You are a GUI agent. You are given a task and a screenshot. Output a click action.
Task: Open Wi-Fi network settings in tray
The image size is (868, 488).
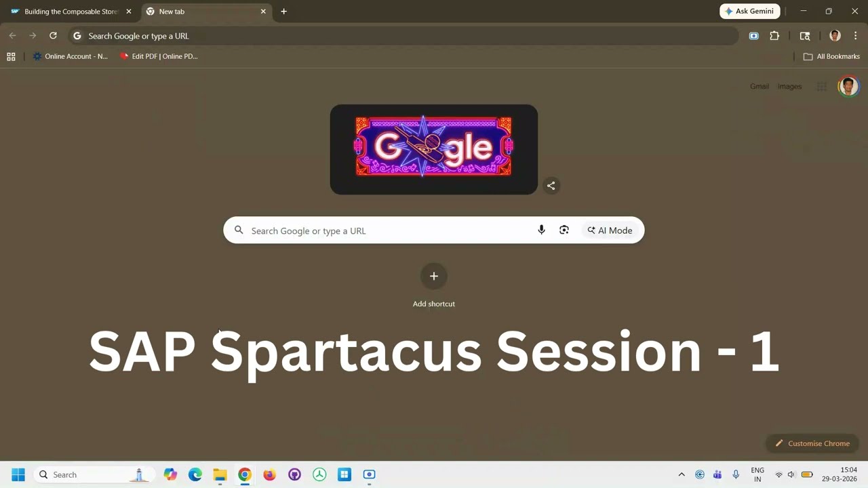(x=778, y=474)
